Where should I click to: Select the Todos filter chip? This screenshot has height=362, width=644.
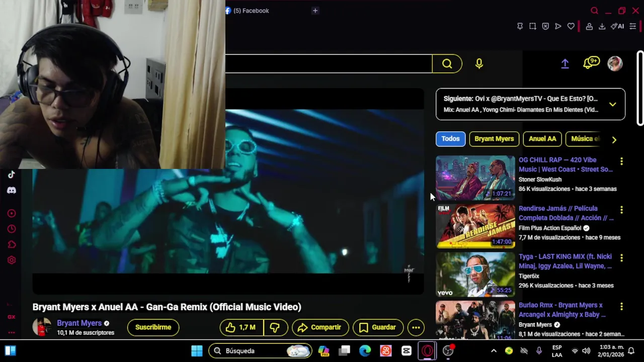click(x=450, y=139)
